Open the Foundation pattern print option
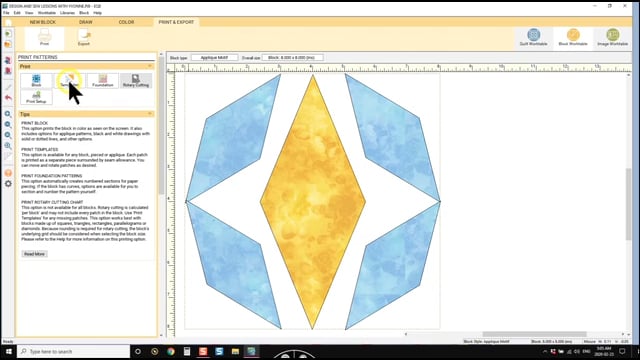This screenshot has width=640, height=360. (x=102, y=80)
